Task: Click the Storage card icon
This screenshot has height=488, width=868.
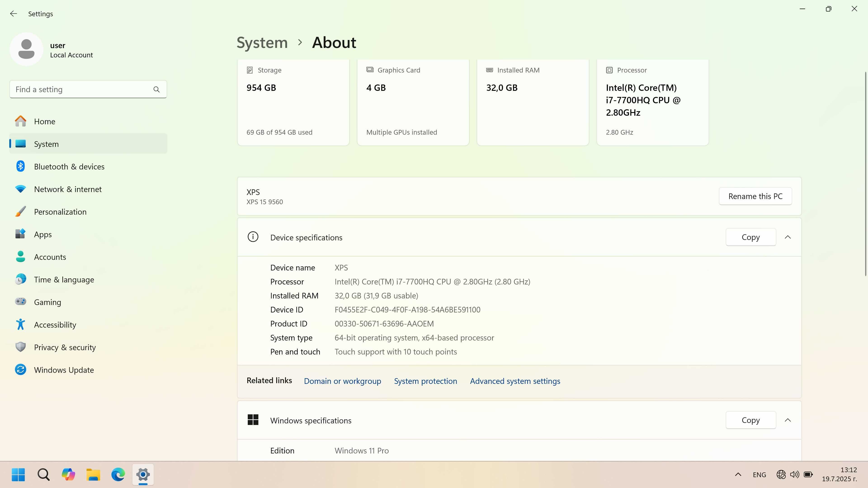Action: pos(250,70)
